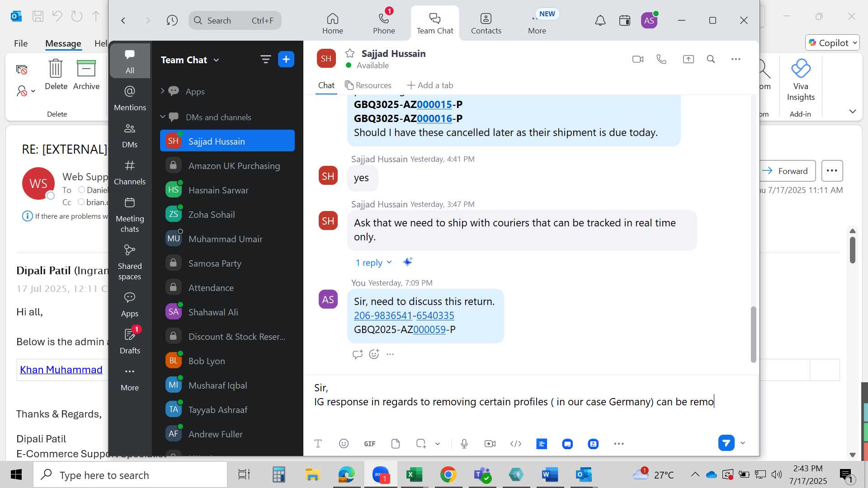Switch to Contacts tab

[486, 23]
